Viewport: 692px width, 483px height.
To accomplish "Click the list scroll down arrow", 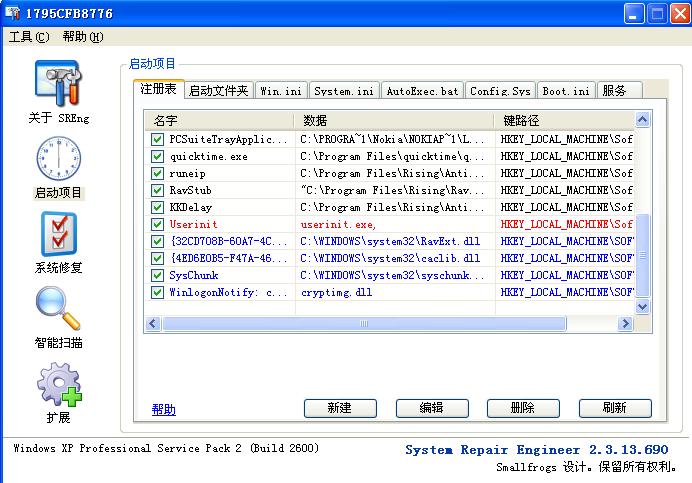I will point(643,306).
